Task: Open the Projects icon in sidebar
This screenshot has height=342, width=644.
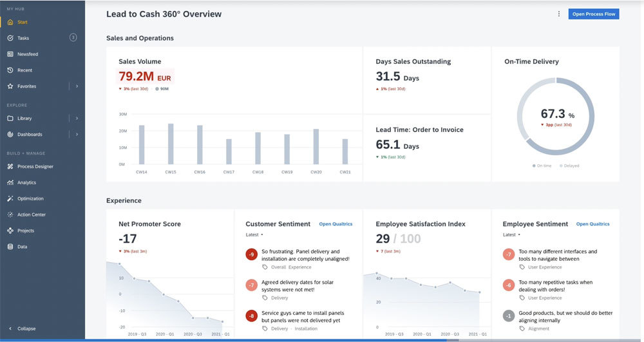Action: click(10, 231)
